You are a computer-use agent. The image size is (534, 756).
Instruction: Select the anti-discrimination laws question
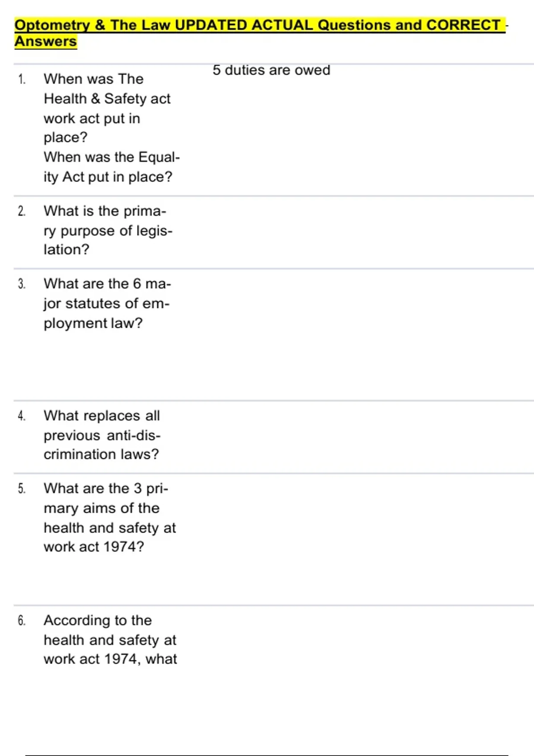102,435
